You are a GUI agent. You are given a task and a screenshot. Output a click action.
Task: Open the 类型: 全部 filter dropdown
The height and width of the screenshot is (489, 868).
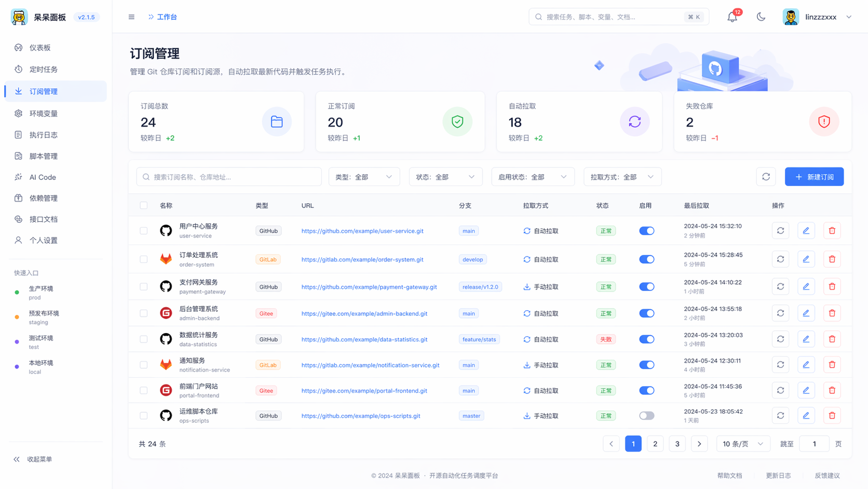click(364, 177)
